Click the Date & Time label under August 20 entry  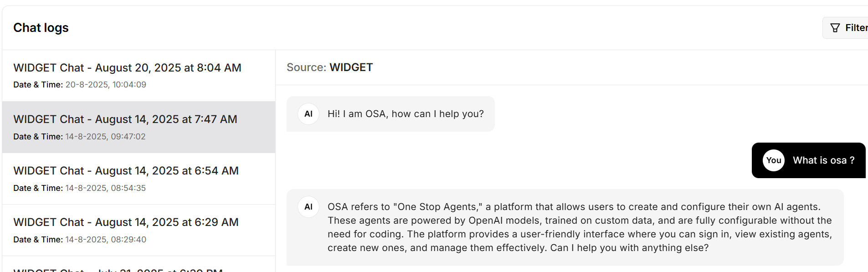pos(38,84)
